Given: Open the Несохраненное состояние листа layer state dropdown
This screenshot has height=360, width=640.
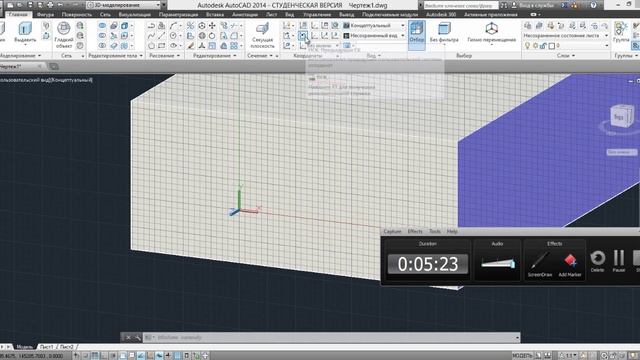Looking at the screenshot, I should point(566,36).
